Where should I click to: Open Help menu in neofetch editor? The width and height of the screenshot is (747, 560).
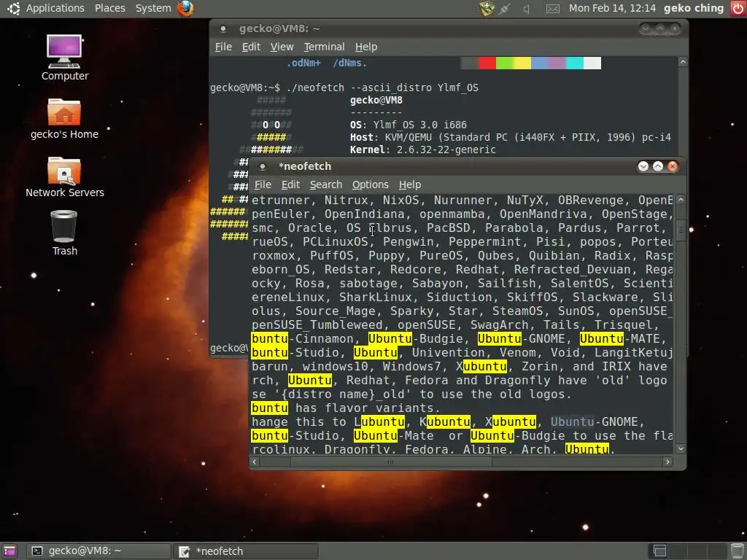tap(410, 184)
